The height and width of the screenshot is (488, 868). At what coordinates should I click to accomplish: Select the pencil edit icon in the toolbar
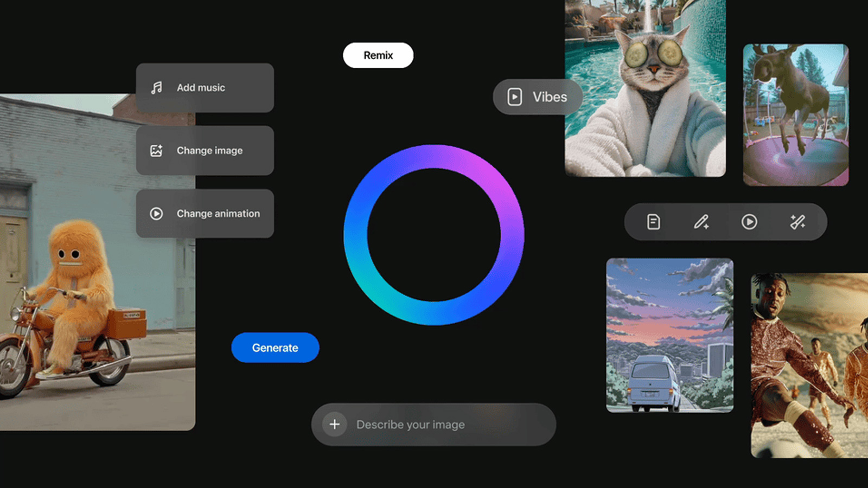pos(701,222)
